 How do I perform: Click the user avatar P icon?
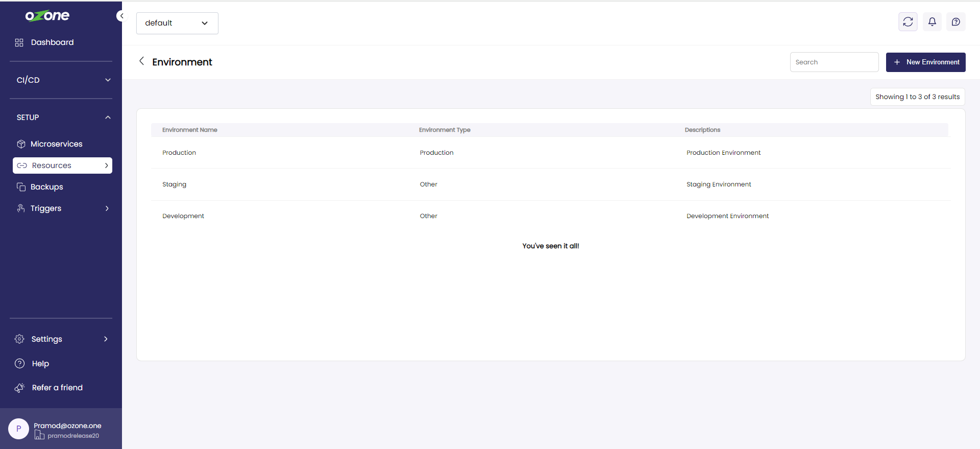click(19, 429)
